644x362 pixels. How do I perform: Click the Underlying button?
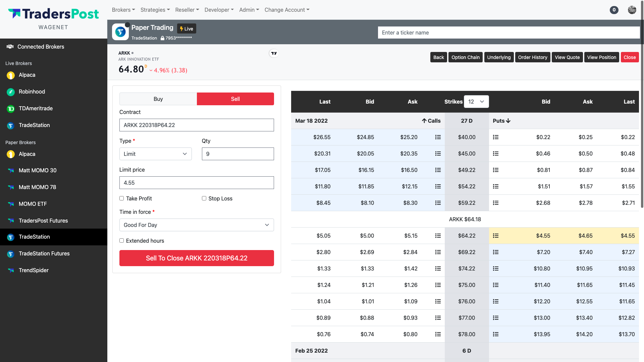coord(499,57)
